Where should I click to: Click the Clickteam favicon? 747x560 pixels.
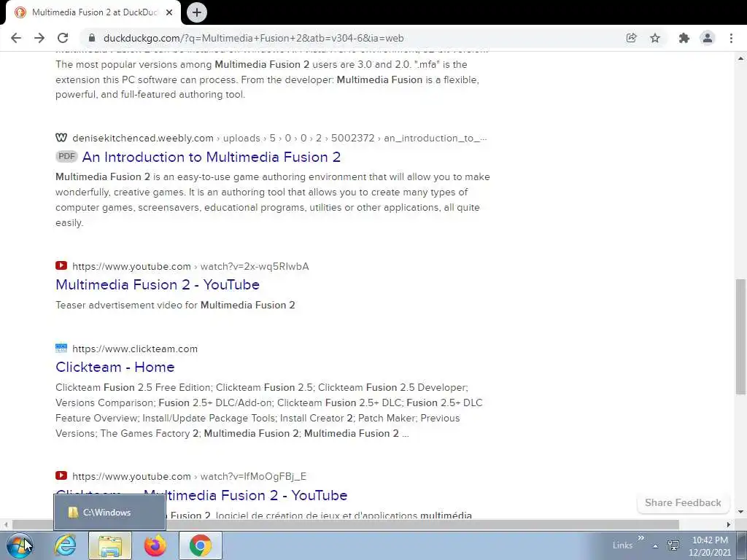(61, 348)
